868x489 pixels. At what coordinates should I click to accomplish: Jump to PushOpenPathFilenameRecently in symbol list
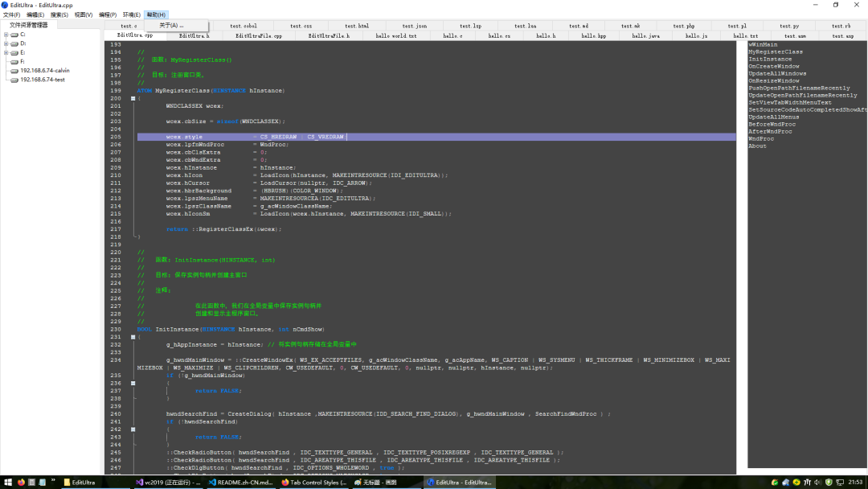point(799,88)
